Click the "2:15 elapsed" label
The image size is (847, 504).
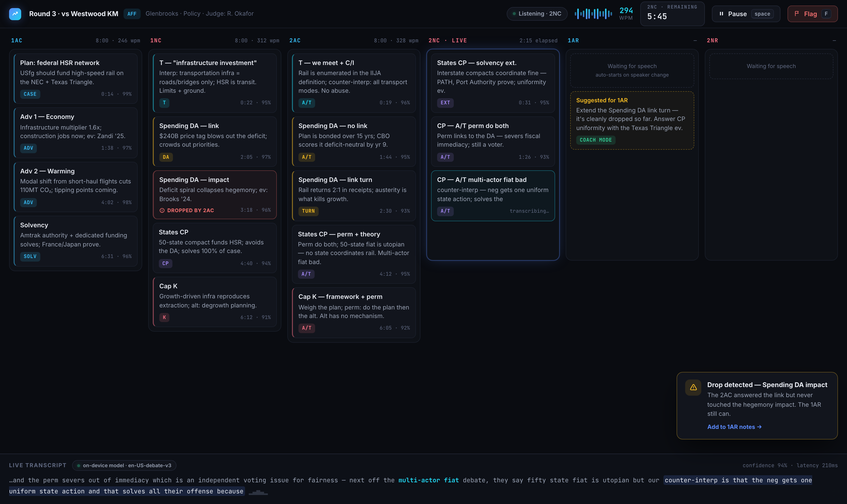[538, 40]
